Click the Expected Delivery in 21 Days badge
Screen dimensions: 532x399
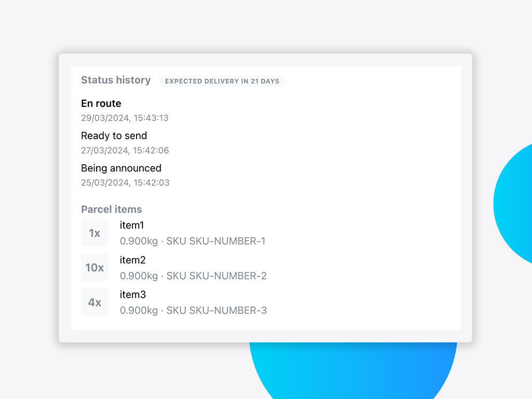click(222, 81)
